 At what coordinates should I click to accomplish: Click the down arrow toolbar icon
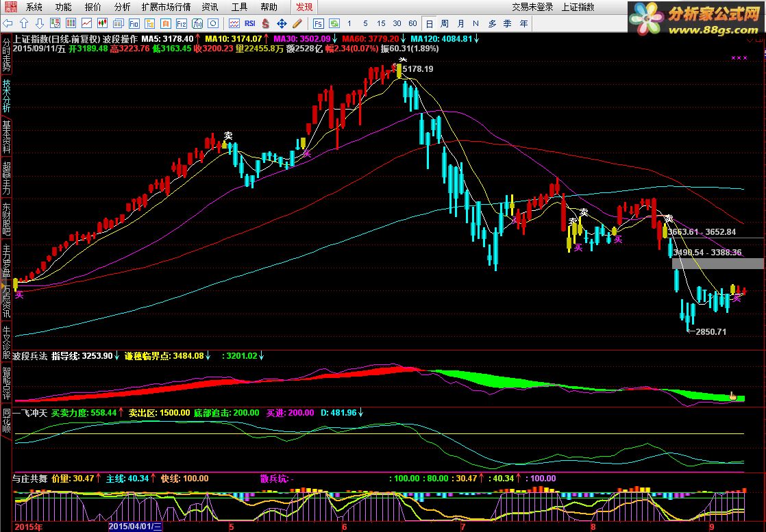(x=40, y=23)
